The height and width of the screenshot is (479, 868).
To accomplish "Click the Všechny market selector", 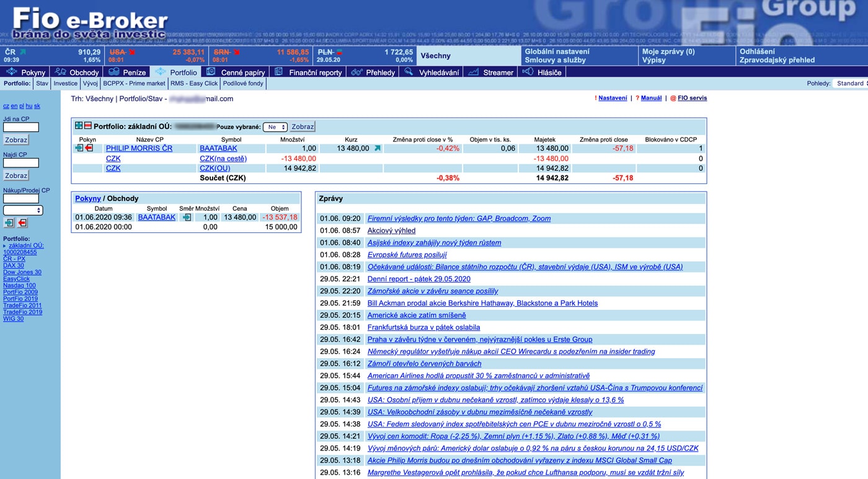I will (469, 56).
